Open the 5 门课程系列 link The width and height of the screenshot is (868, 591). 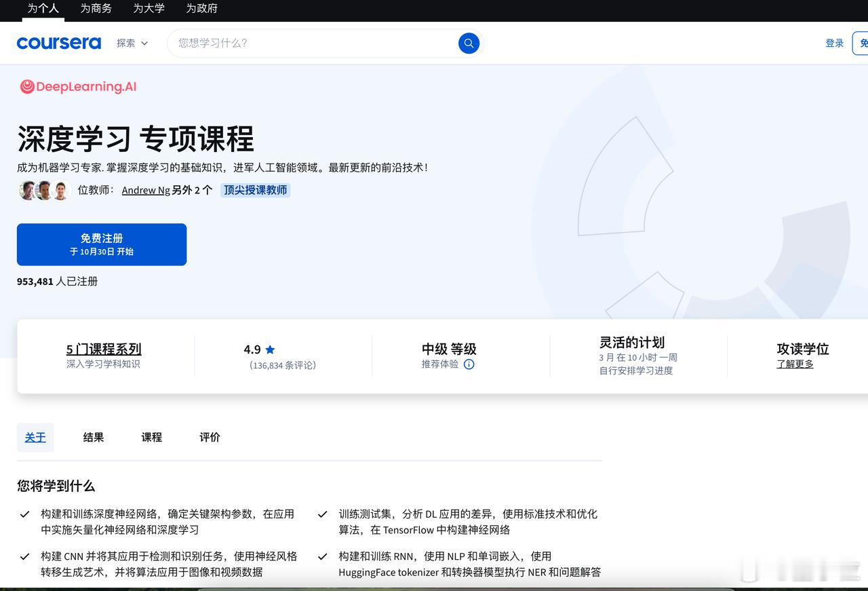pyautogui.click(x=104, y=349)
